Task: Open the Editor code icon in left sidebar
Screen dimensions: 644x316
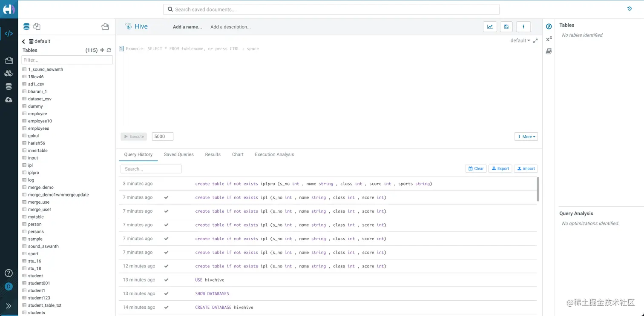Action: coord(9,34)
